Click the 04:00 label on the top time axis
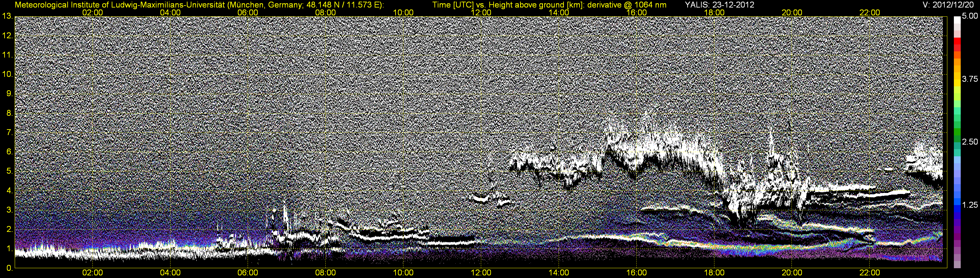980x278 pixels. coord(171,12)
